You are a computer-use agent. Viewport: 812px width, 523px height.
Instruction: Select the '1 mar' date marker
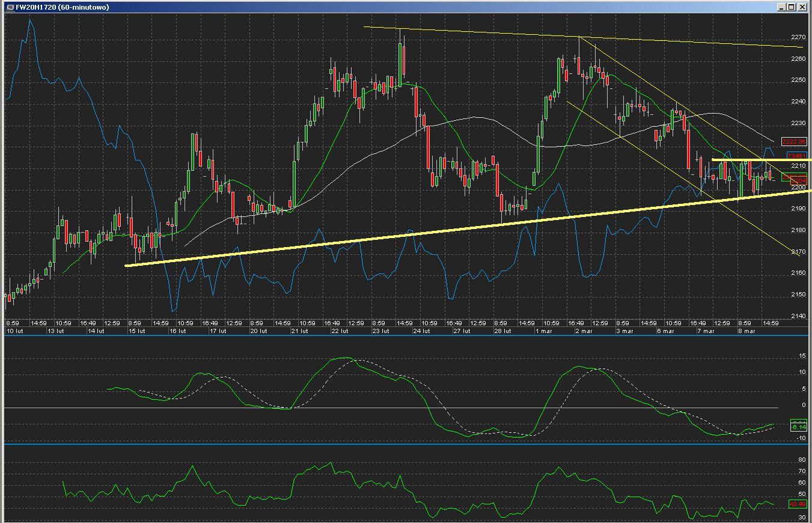coord(543,331)
